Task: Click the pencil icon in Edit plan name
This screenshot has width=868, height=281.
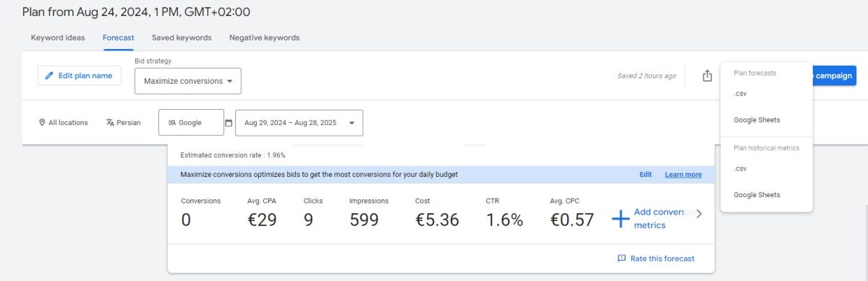Action: [x=50, y=76]
